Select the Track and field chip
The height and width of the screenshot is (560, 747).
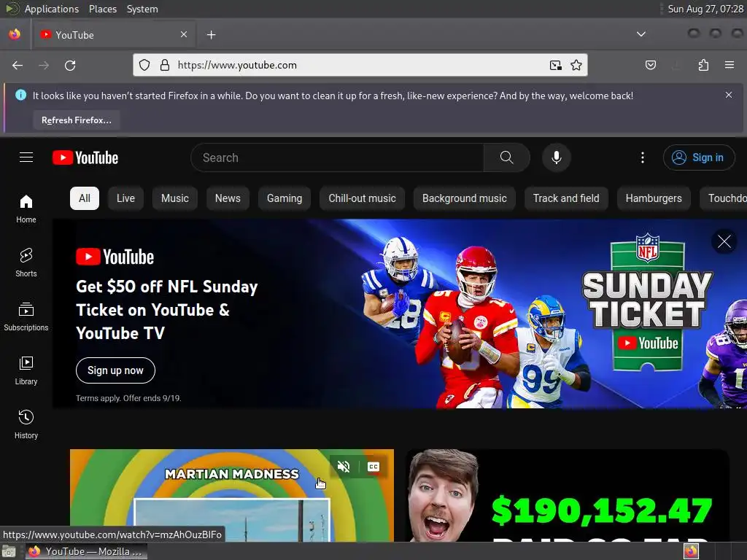click(566, 198)
